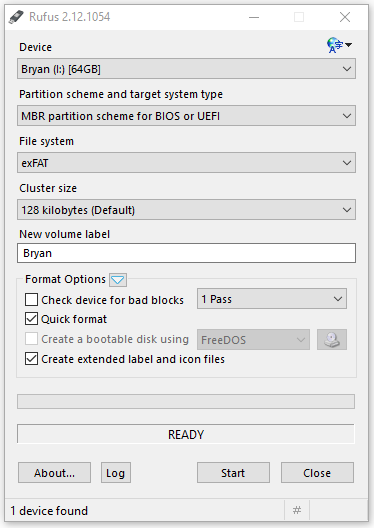Click the 'File system' label
This screenshot has height=528, width=374.
pyautogui.click(x=46, y=141)
